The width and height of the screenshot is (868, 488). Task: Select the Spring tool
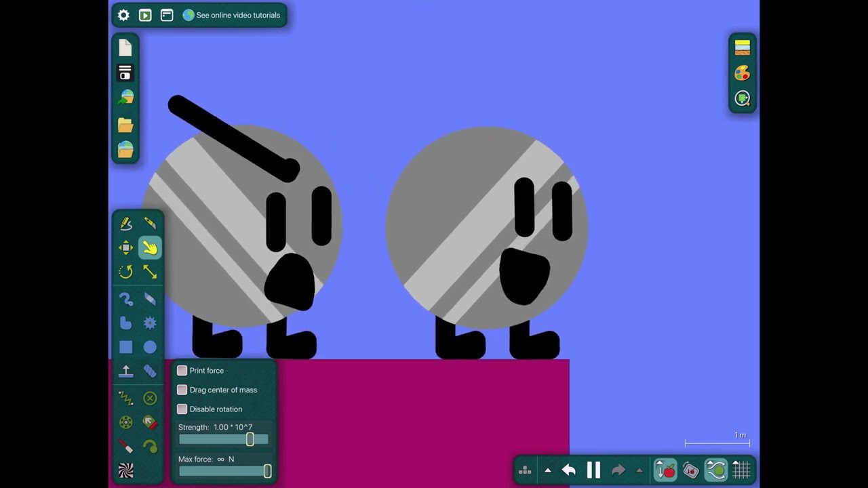coord(126,399)
